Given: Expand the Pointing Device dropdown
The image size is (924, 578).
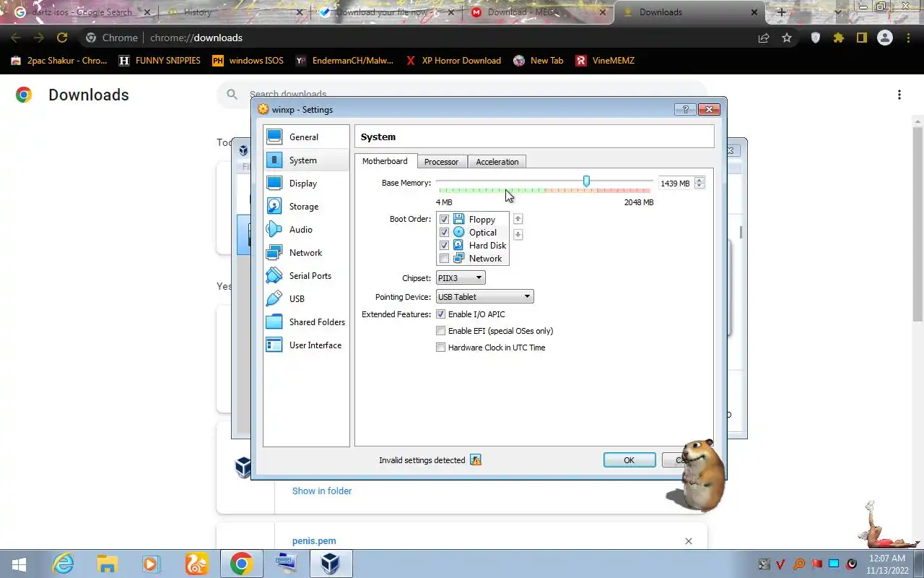Looking at the screenshot, I should click(484, 297).
